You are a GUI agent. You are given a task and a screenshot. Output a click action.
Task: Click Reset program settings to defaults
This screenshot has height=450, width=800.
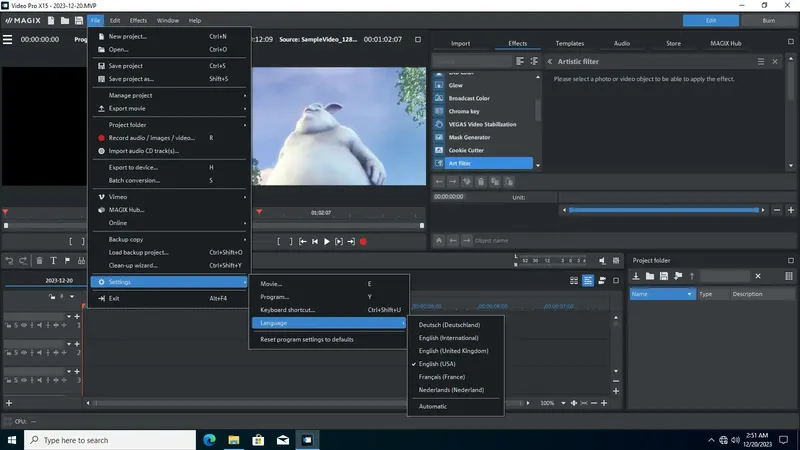(306, 339)
